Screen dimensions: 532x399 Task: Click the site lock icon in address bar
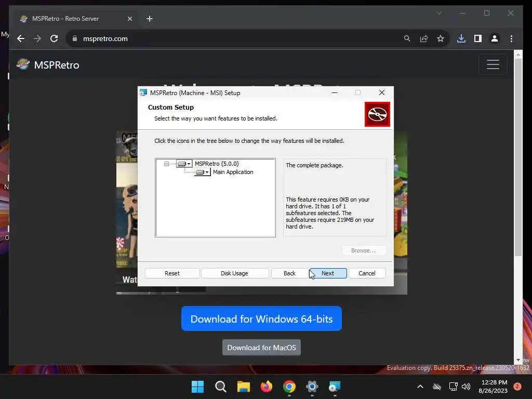[75, 38]
